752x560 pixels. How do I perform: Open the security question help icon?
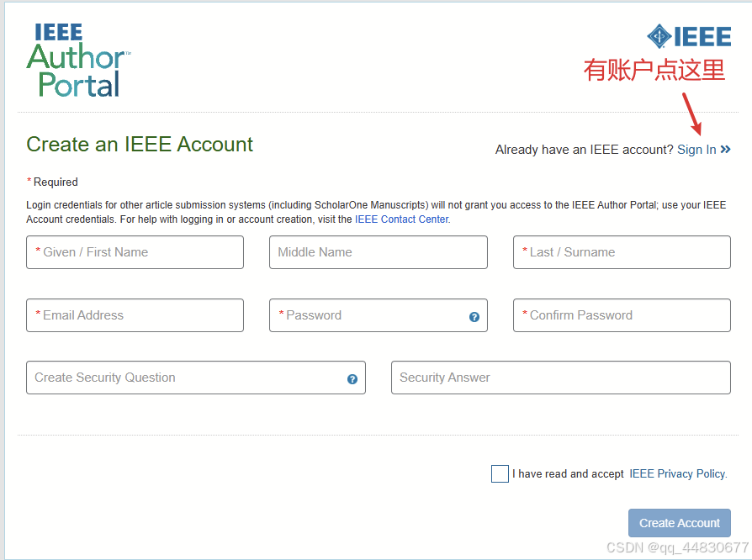(352, 379)
